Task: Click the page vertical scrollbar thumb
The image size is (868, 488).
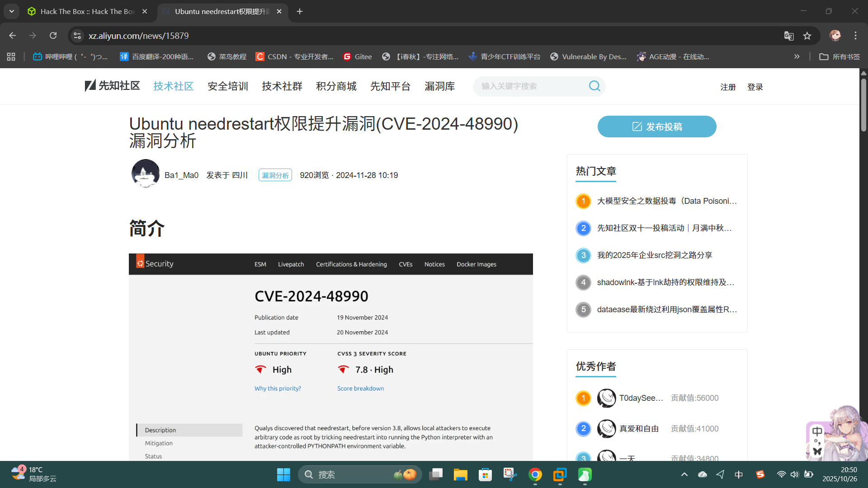Action: point(863,104)
